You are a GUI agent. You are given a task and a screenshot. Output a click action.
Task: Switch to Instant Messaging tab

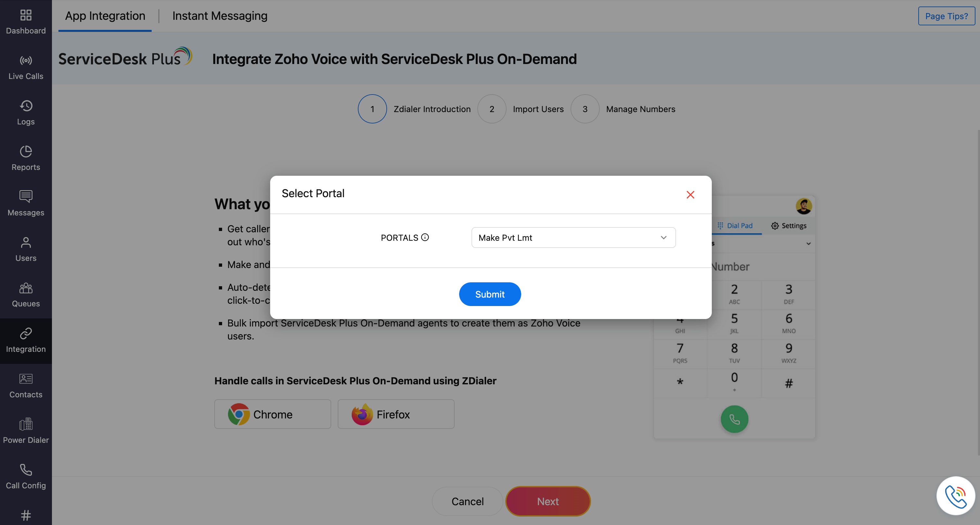coord(220,16)
